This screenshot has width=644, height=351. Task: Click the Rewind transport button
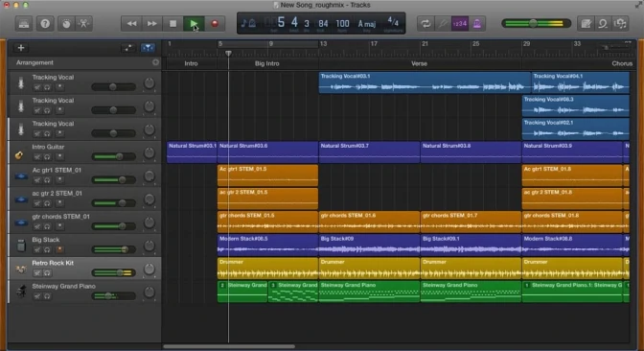[131, 24]
